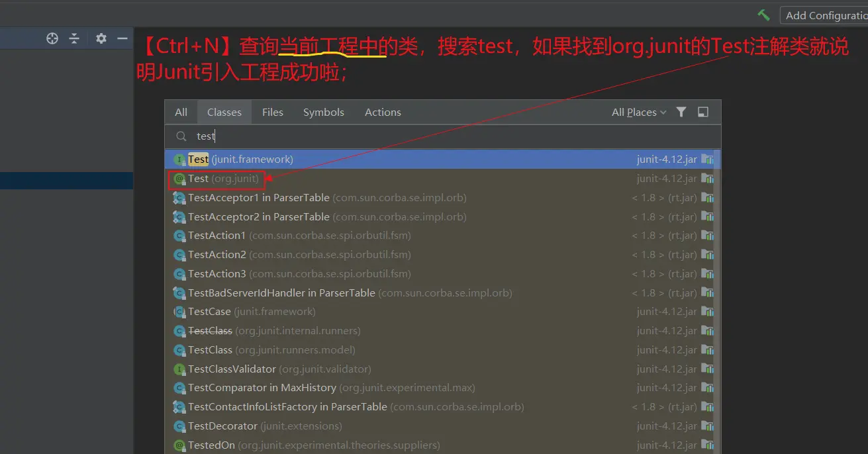Open results in Find tool window icon
The image size is (868, 454).
point(703,112)
